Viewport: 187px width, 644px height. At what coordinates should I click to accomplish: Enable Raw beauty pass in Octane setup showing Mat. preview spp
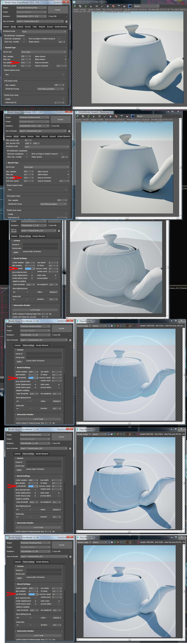[x=66, y=190]
